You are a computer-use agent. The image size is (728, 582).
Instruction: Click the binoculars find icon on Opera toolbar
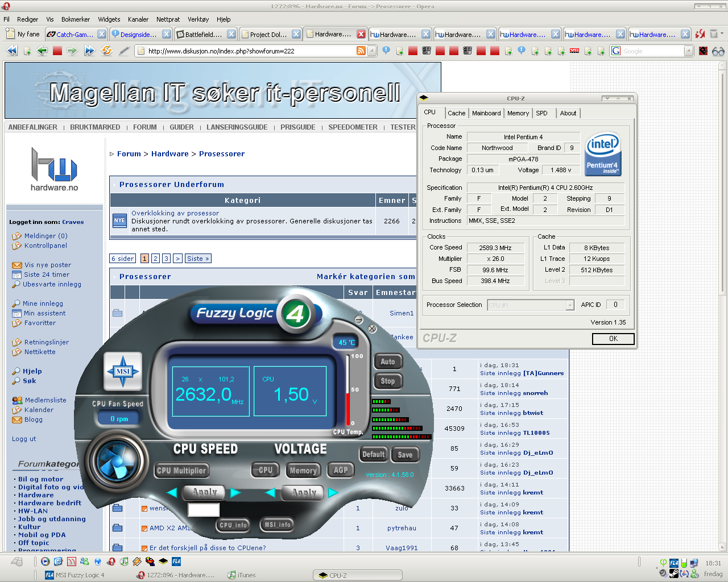click(x=718, y=51)
